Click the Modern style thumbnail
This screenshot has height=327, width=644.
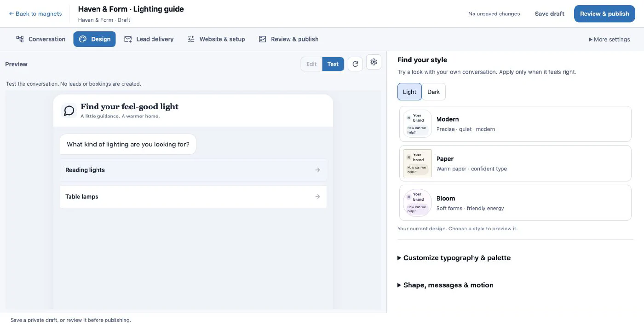[417, 124]
